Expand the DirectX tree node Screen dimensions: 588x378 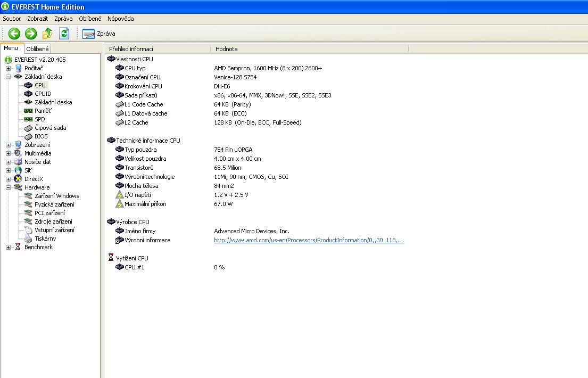(8, 179)
